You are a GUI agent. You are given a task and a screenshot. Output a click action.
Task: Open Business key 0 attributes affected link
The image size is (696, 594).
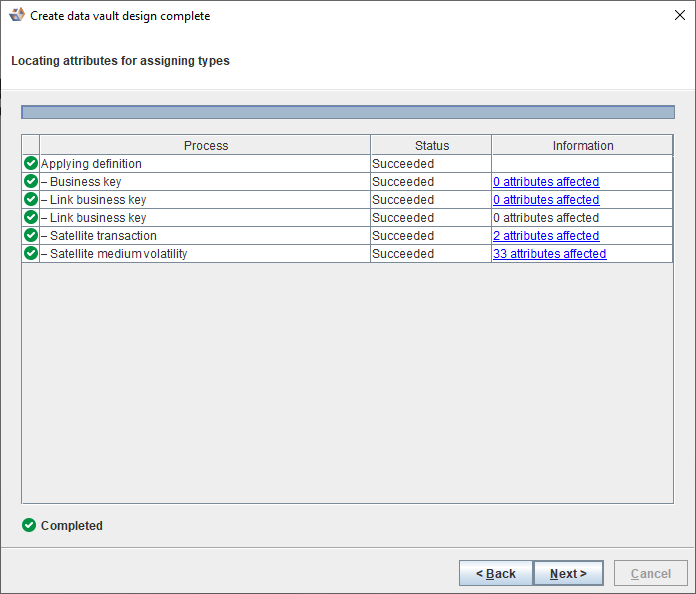pyautogui.click(x=545, y=182)
